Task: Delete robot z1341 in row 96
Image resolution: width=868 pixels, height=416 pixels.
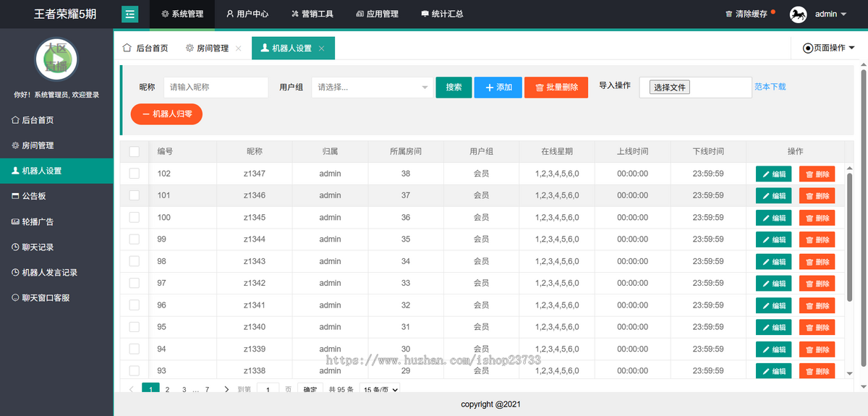Action: click(x=817, y=306)
